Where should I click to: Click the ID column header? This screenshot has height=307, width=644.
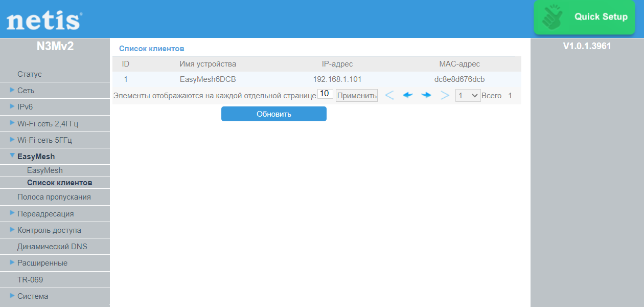point(126,64)
